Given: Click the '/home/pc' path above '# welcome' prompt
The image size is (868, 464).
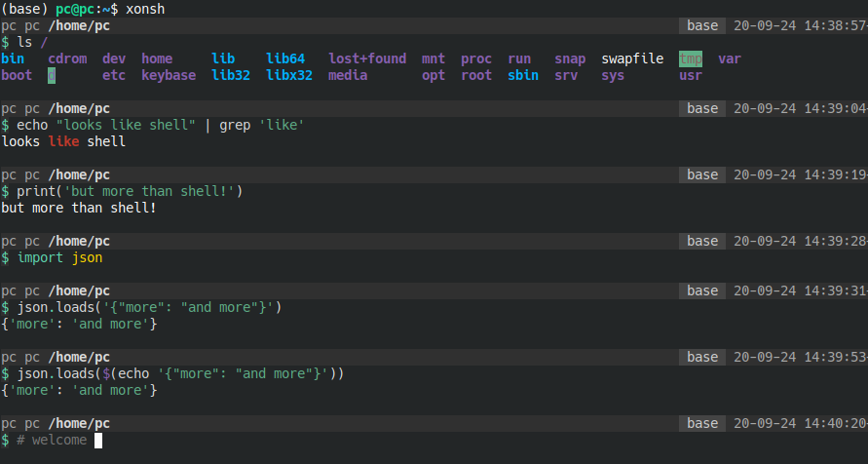Looking at the screenshot, I should [79, 424].
